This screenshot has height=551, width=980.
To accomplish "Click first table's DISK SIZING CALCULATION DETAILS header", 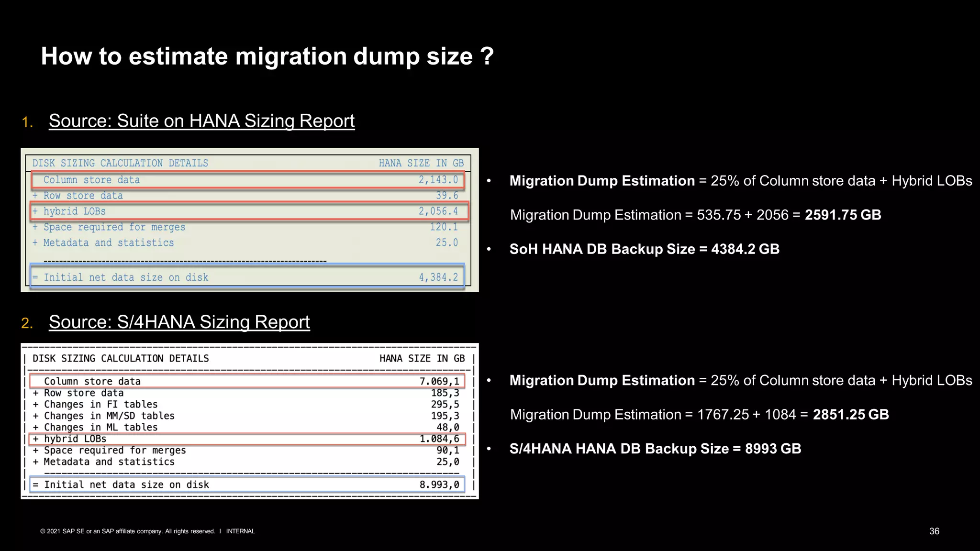I will tap(120, 163).
